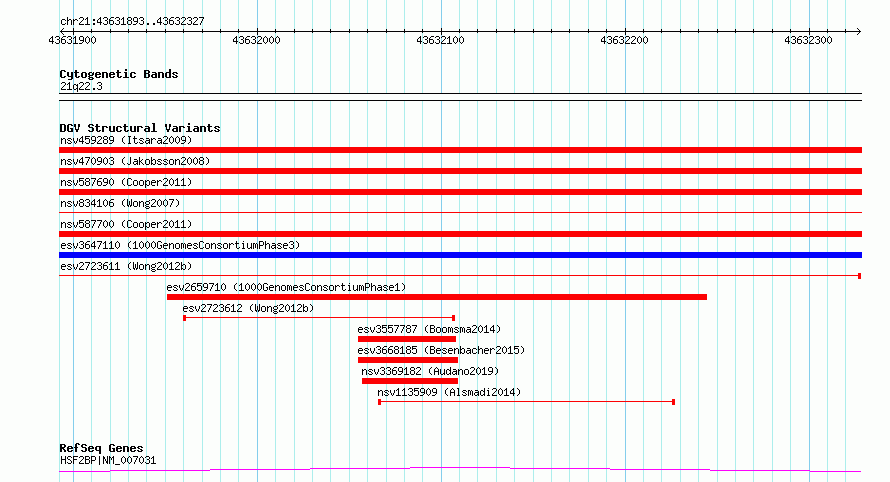The width and height of the screenshot is (890, 482).
Task: Select the blue bar for esv3647110
Action: pos(460,255)
